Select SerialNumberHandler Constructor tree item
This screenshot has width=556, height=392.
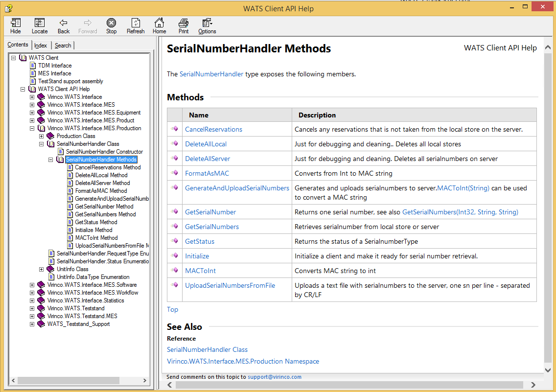104,152
